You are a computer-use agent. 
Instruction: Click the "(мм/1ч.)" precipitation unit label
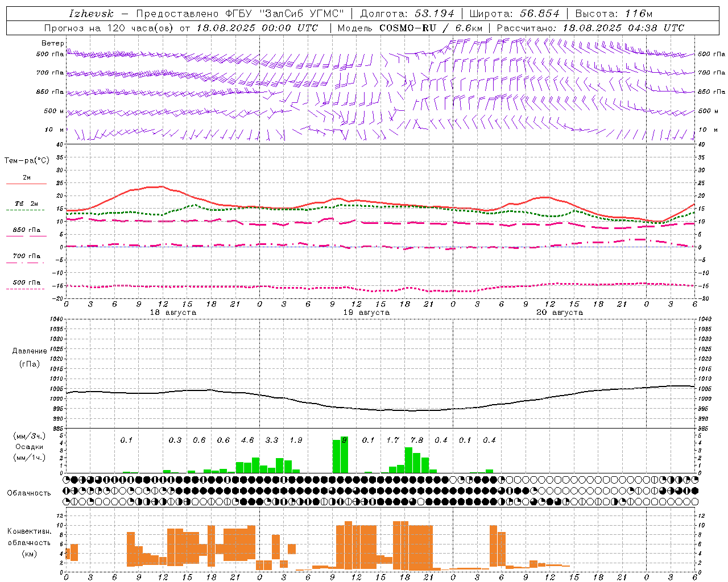(x=30, y=458)
